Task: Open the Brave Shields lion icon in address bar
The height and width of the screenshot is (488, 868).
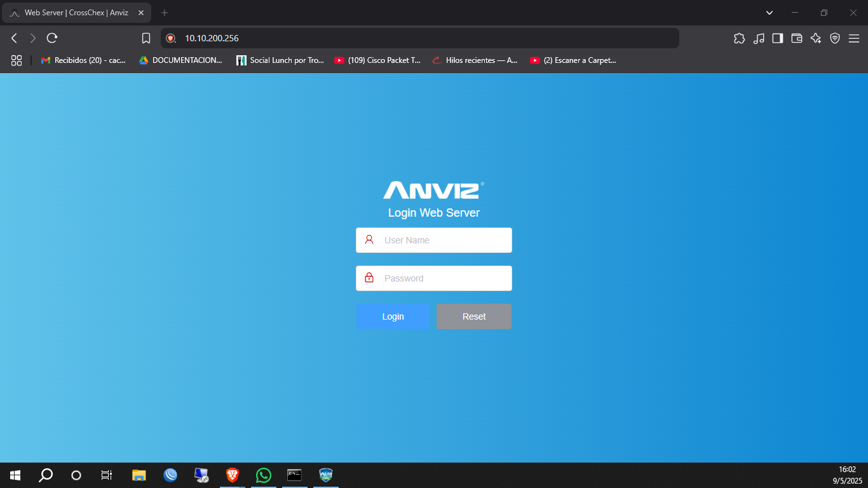Action: point(170,38)
